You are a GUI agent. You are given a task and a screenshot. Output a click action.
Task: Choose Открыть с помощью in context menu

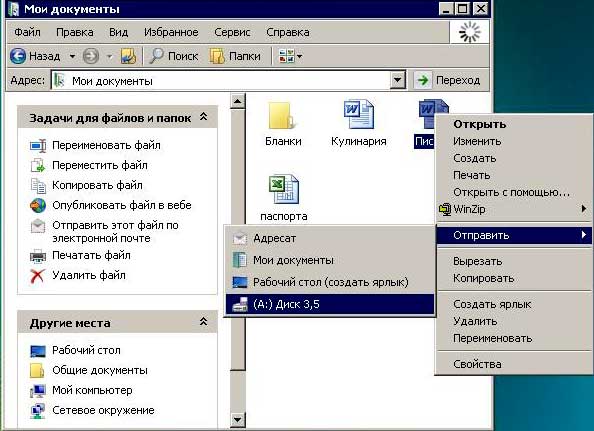[514, 192]
